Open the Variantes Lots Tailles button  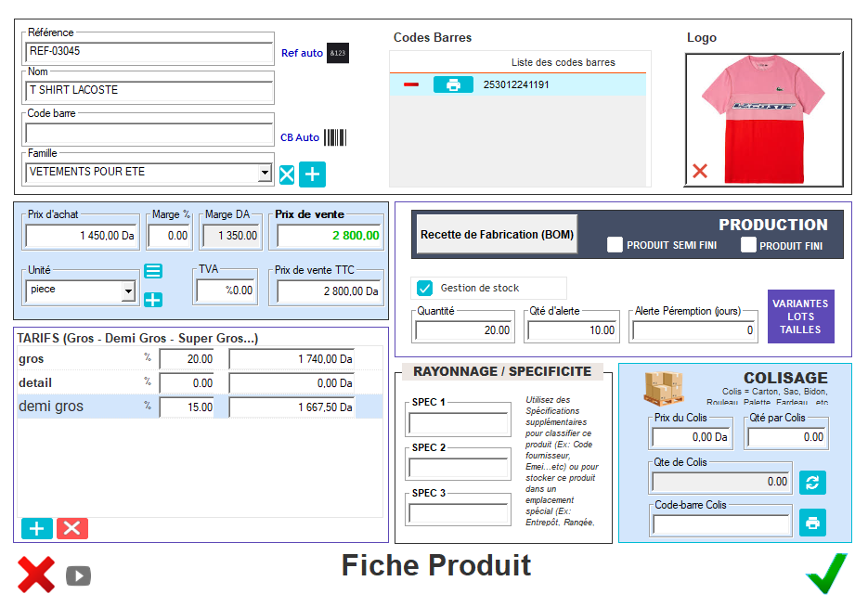[x=801, y=316]
